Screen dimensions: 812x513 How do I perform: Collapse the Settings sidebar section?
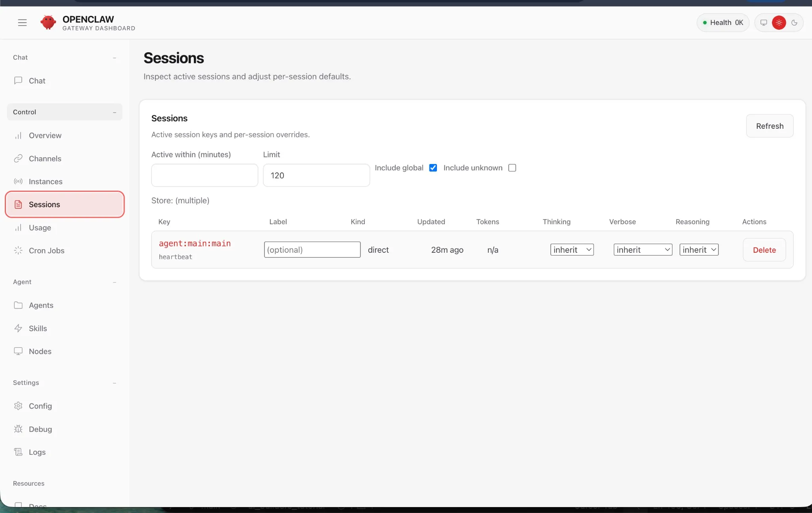tap(65, 383)
